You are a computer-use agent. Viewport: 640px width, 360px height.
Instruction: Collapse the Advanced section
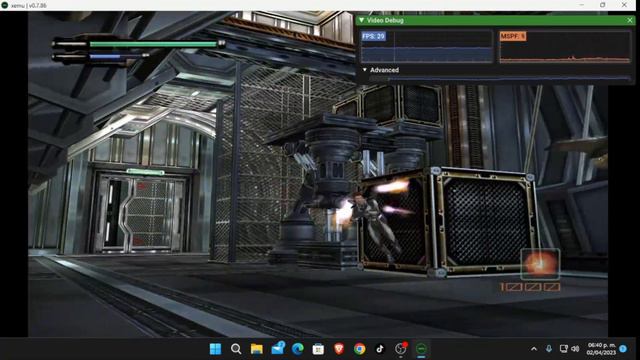pos(365,70)
